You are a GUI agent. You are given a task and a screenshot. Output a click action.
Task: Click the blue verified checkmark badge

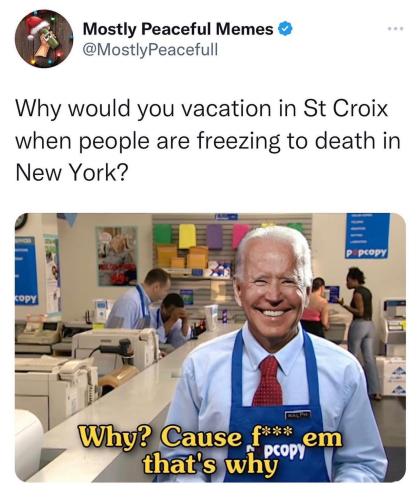(x=285, y=29)
